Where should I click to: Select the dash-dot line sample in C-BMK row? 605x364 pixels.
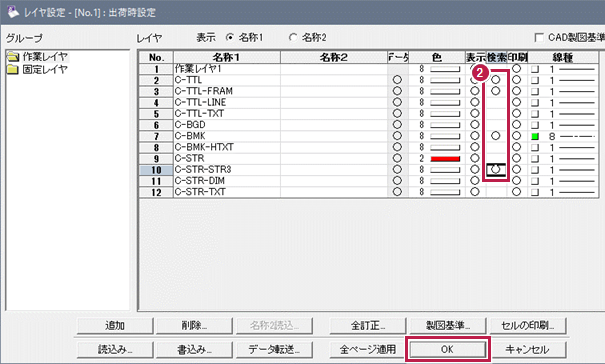(577, 136)
